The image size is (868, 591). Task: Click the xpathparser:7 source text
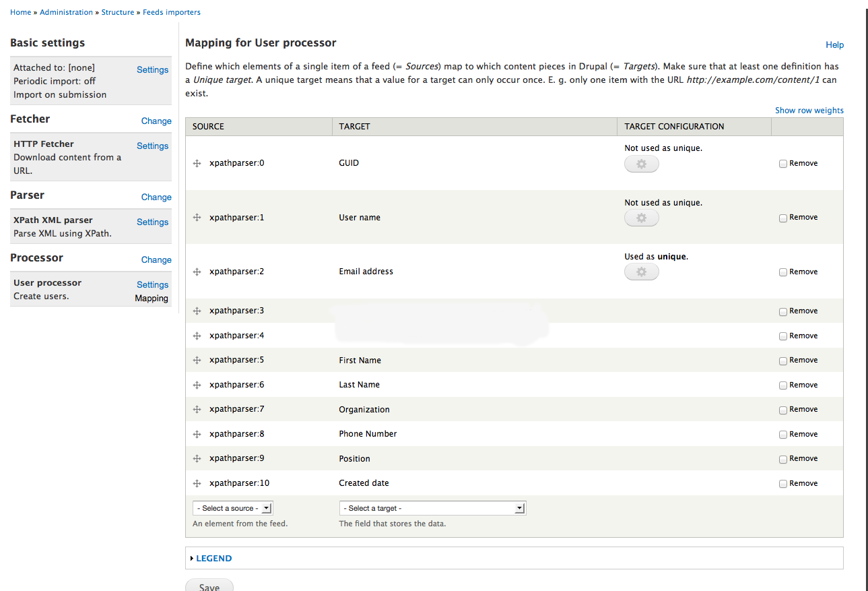[236, 409]
